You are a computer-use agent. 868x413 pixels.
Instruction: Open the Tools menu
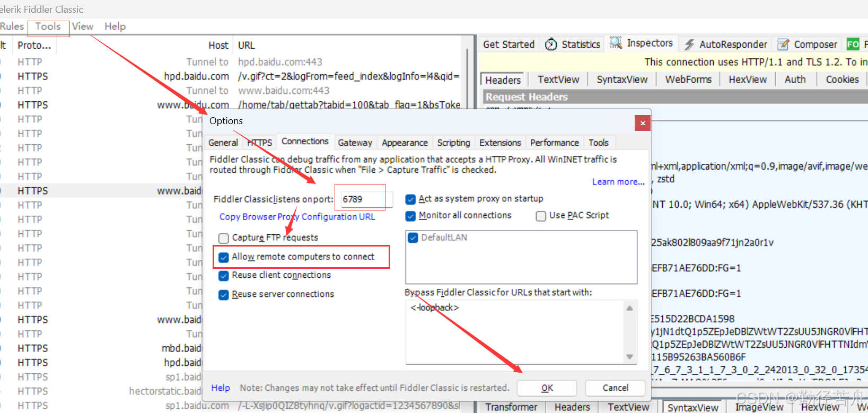tap(48, 27)
